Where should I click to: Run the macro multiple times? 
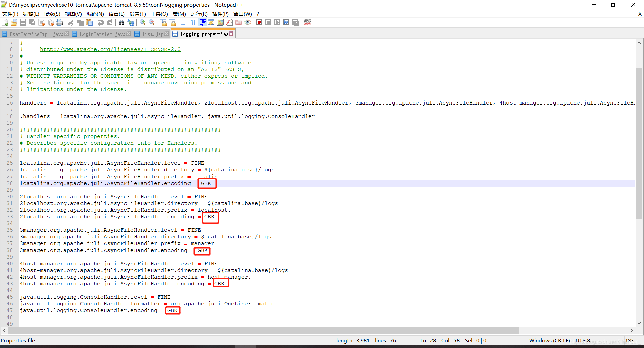click(x=286, y=22)
